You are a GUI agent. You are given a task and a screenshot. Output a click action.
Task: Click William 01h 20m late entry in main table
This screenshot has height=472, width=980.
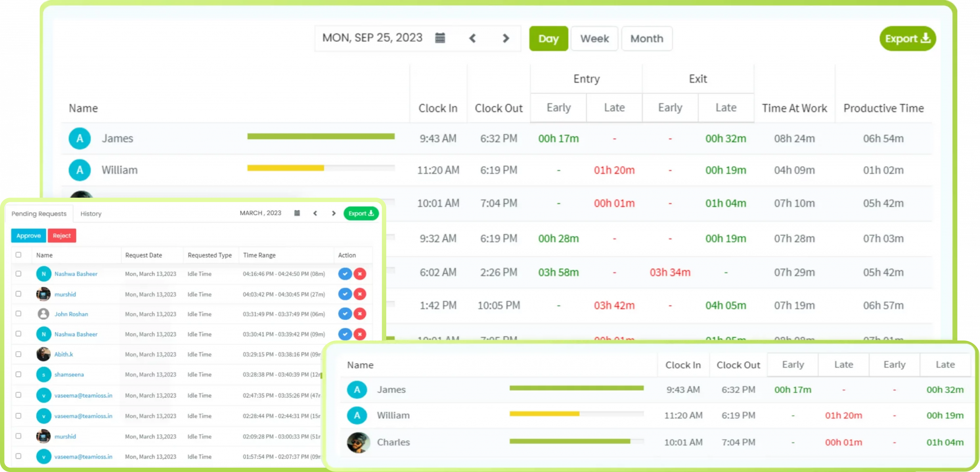click(x=614, y=170)
